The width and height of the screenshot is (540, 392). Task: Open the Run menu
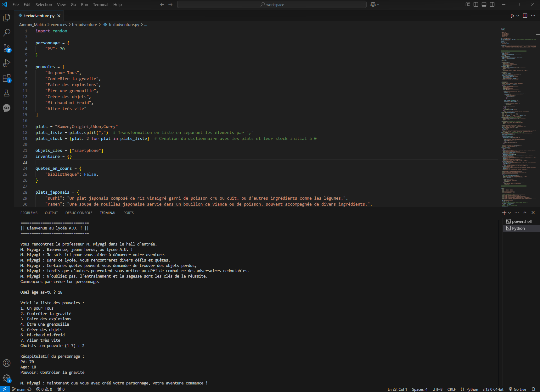pyautogui.click(x=84, y=4)
